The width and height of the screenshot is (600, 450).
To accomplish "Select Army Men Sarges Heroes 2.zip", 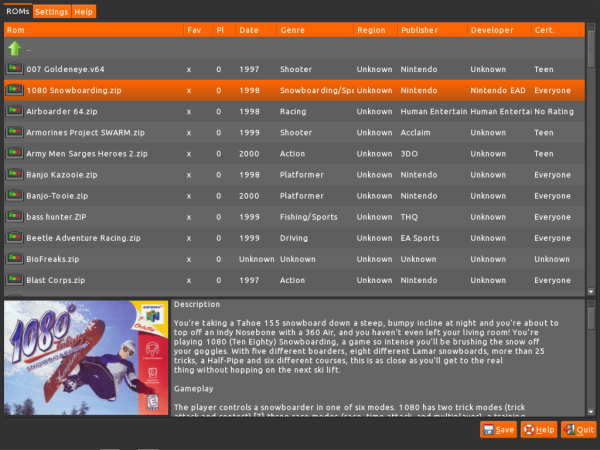I will point(87,153).
